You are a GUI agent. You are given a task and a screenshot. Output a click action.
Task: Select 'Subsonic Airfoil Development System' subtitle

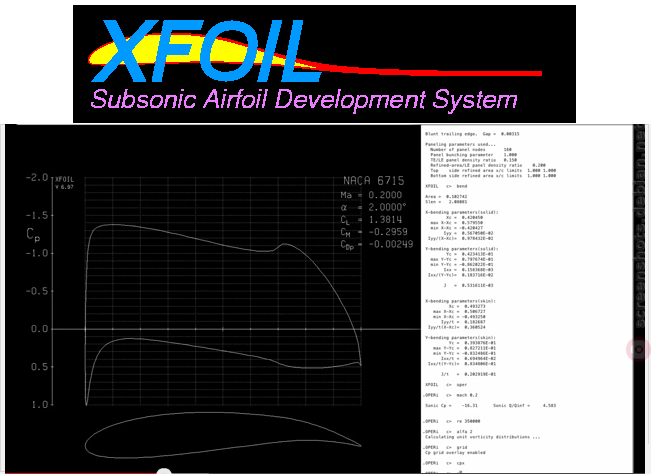point(304,99)
